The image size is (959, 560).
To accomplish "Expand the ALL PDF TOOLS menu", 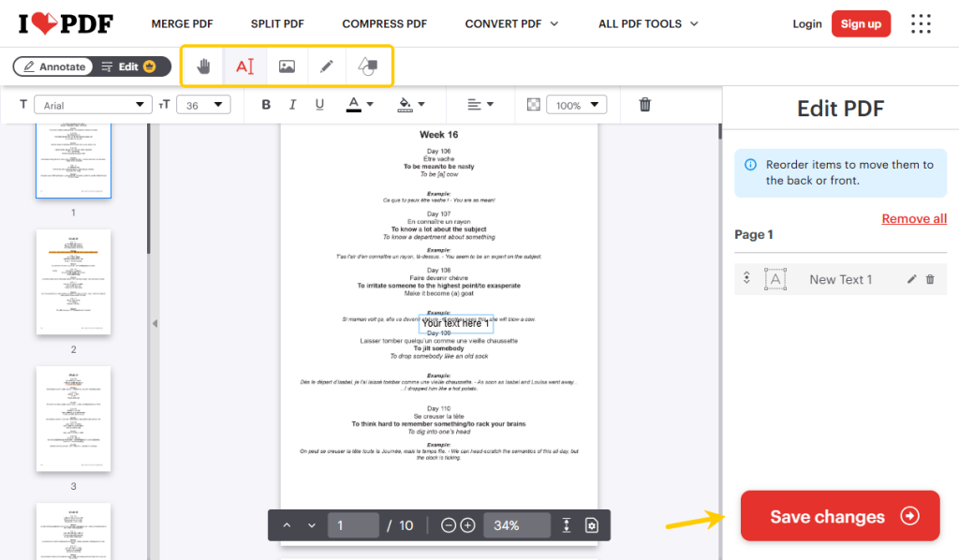I will point(648,23).
